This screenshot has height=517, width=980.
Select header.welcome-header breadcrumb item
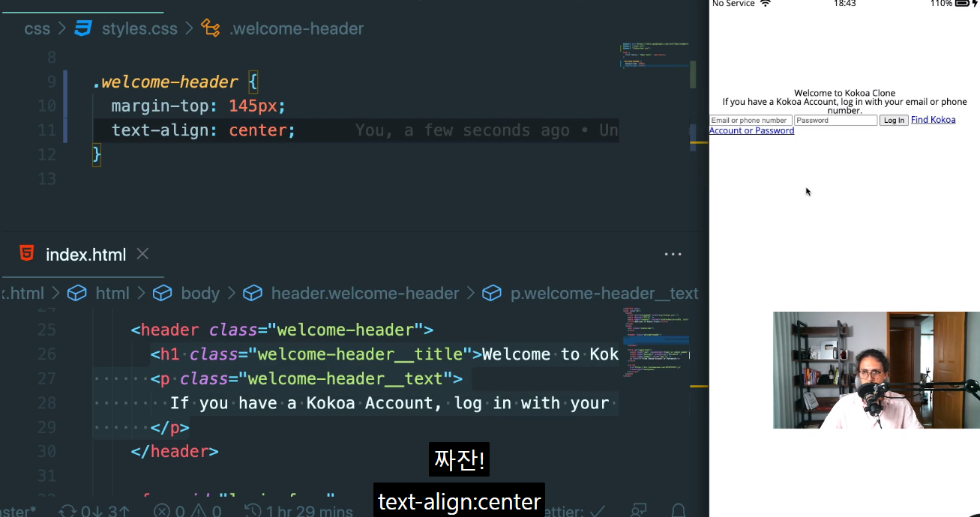[x=364, y=293]
